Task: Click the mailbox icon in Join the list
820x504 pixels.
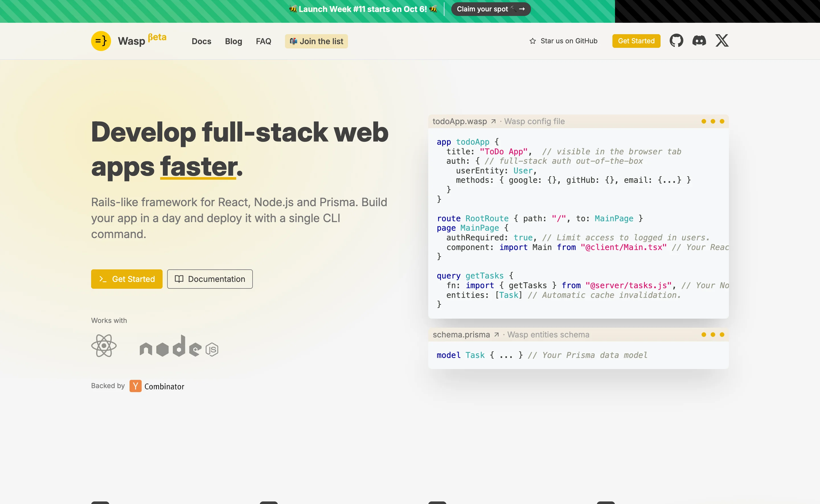Action: coord(293,41)
